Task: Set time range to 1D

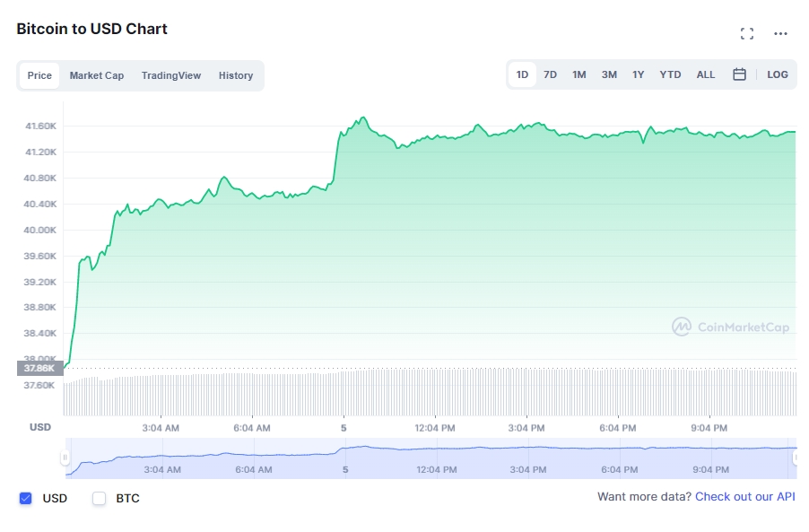Action: [x=522, y=74]
